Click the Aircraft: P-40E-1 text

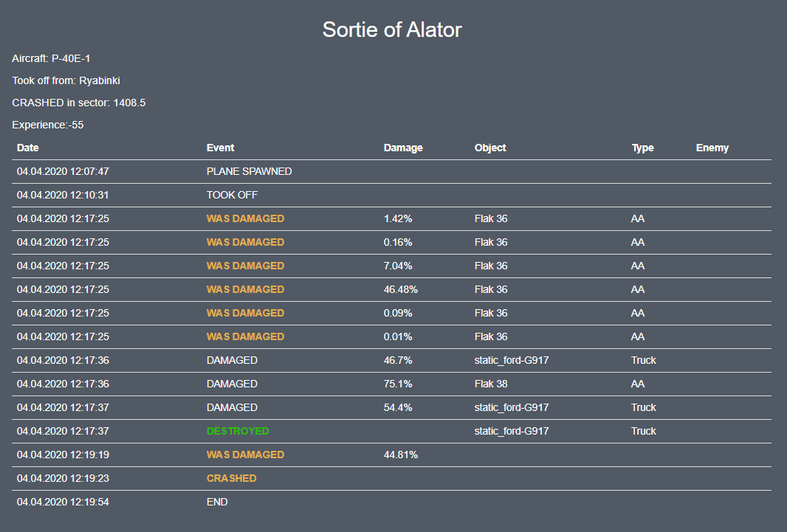[x=51, y=58]
